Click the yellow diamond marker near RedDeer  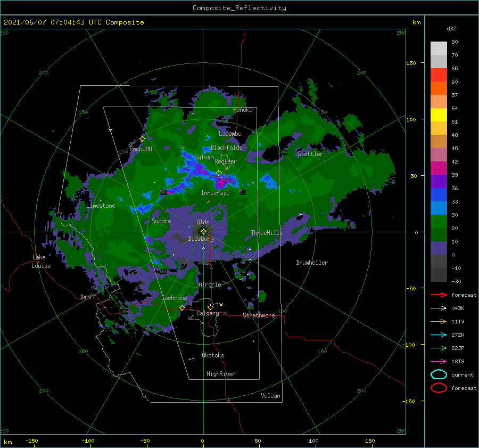[219, 173]
